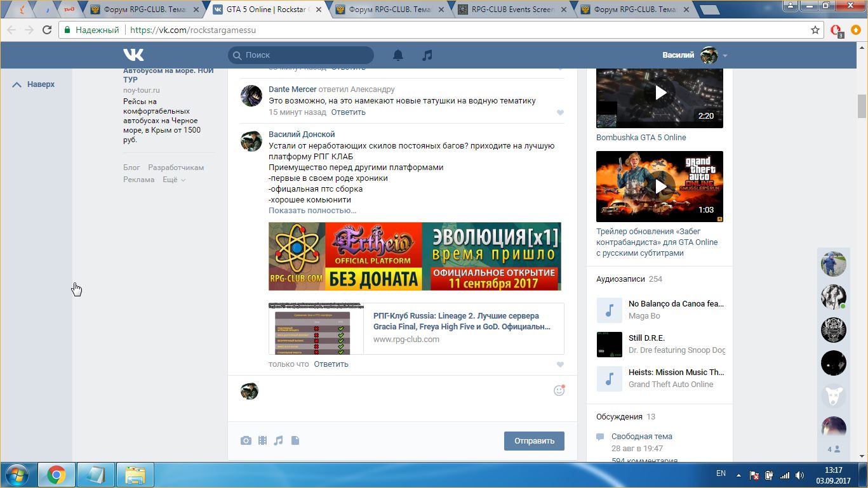The width and height of the screenshot is (868, 488).
Task: Open the 'РПГ-Клуб Russia: Lineage 2' link title
Action: pyautogui.click(x=462, y=321)
